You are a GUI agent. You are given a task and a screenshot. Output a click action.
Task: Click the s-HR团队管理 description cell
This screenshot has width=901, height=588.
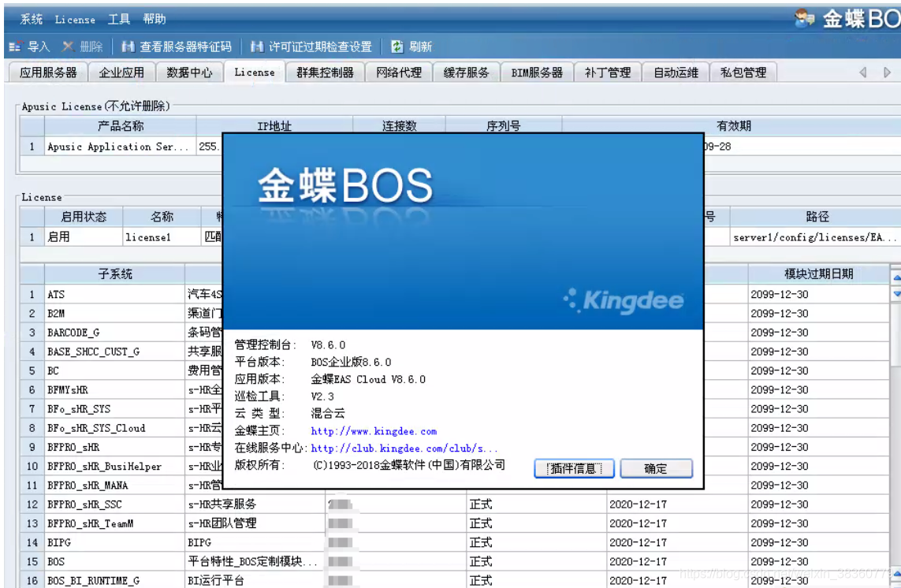[255, 523]
